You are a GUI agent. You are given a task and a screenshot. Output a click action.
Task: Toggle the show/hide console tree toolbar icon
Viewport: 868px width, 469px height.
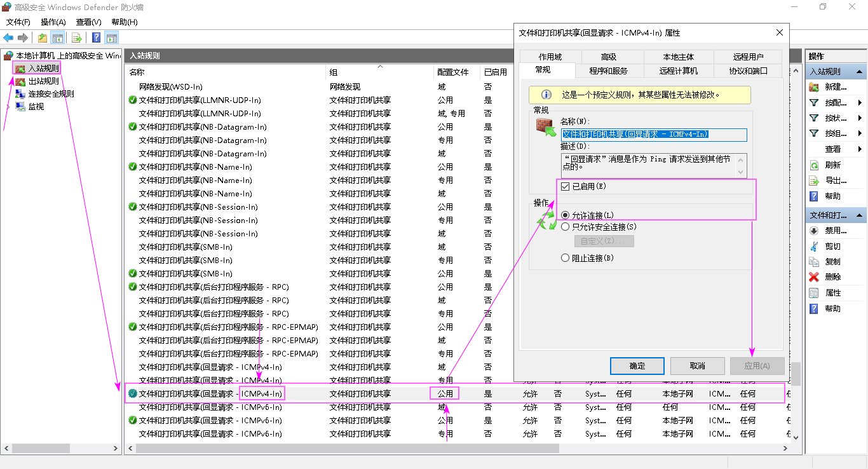click(58, 37)
